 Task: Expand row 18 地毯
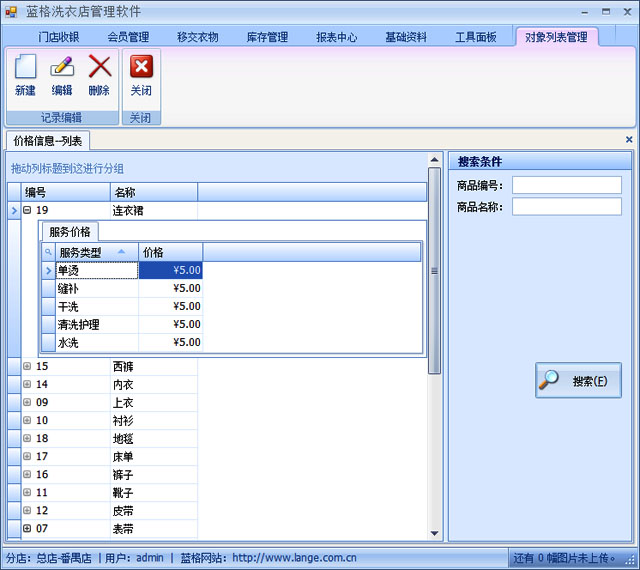pyautogui.click(x=27, y=438)
